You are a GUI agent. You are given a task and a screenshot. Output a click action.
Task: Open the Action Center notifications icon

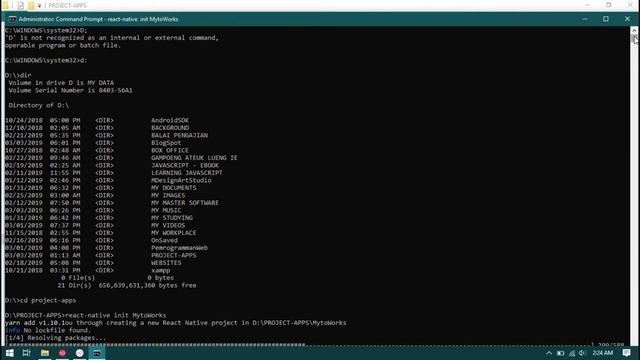coord(627,353)
